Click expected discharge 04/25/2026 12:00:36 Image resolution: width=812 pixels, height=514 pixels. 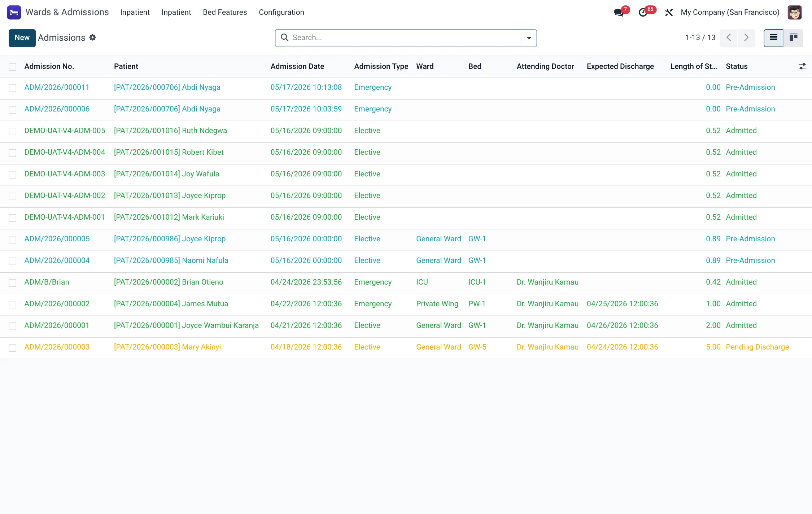point(622,304)
